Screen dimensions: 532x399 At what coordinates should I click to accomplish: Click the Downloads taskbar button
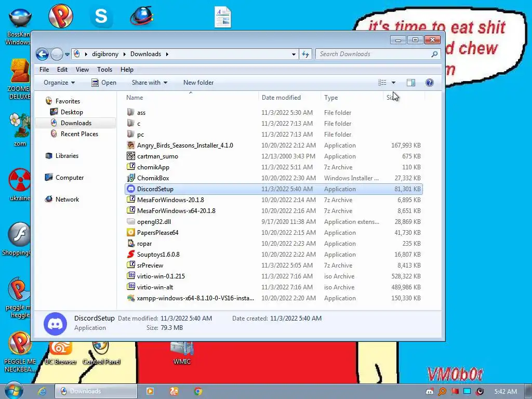(x=96, y=391)
